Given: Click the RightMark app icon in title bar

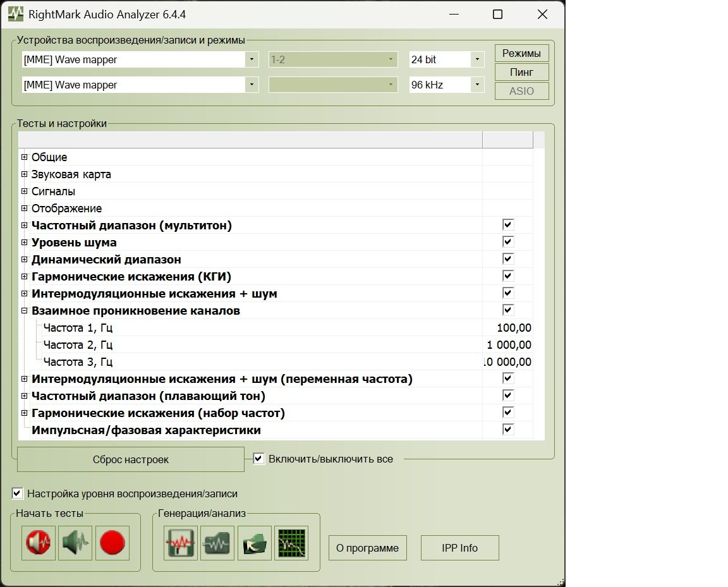Looking at the screenshot, I should click(x=15, y=14).
